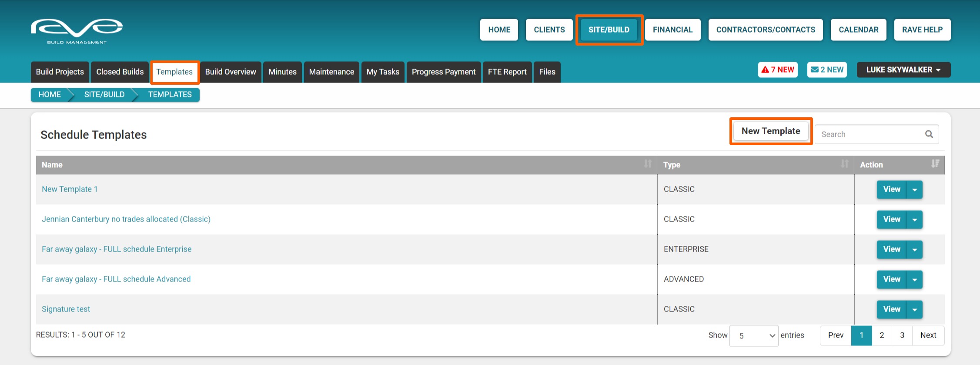
Task: Go to the Next page
Action: tap(928, 335)
